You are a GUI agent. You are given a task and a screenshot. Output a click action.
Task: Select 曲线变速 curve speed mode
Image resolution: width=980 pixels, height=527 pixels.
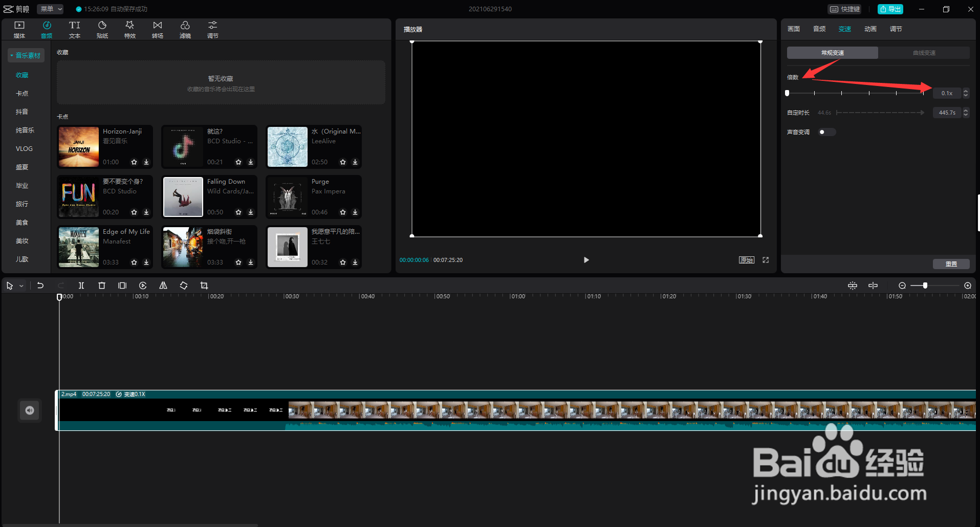924,53
